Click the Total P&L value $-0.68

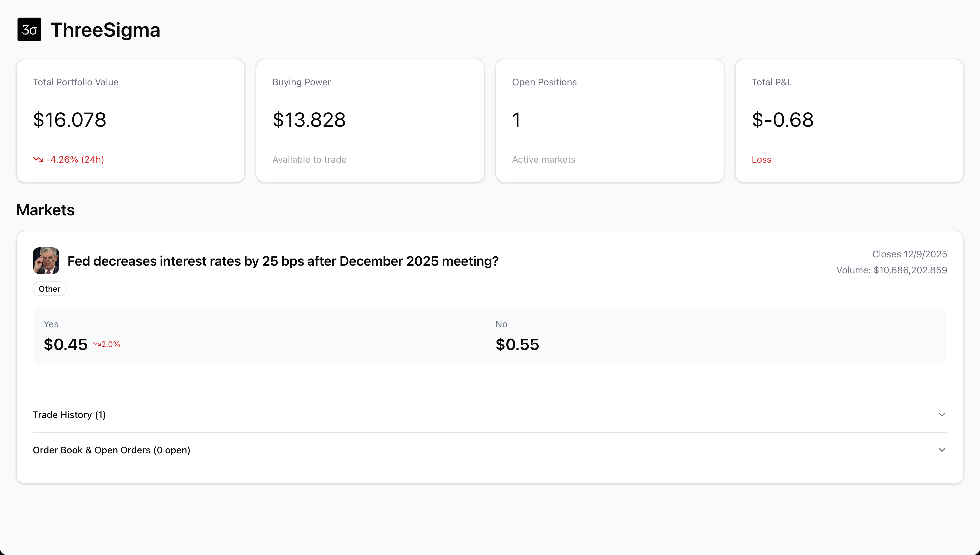[x=783, y=120]
